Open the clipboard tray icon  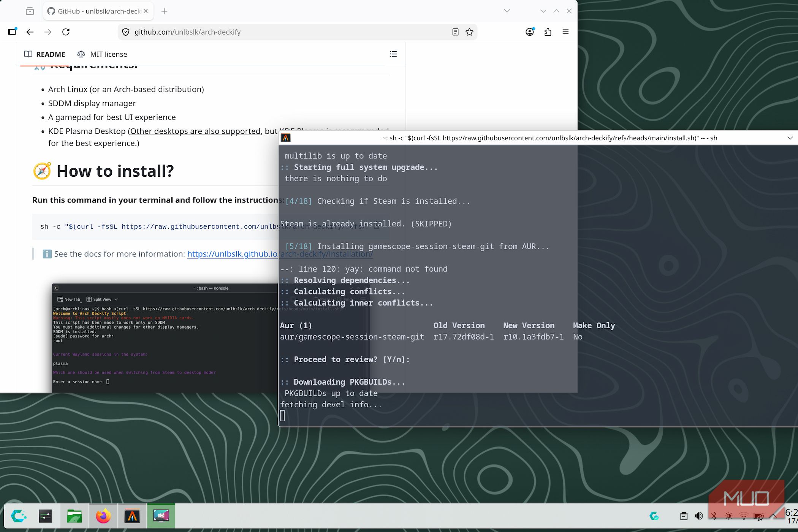pyautogui.click(x=684, y=516)
